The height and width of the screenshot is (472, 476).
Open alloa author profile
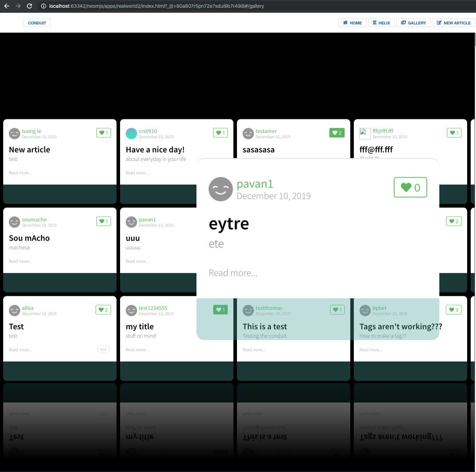click(x=28, y=308)
